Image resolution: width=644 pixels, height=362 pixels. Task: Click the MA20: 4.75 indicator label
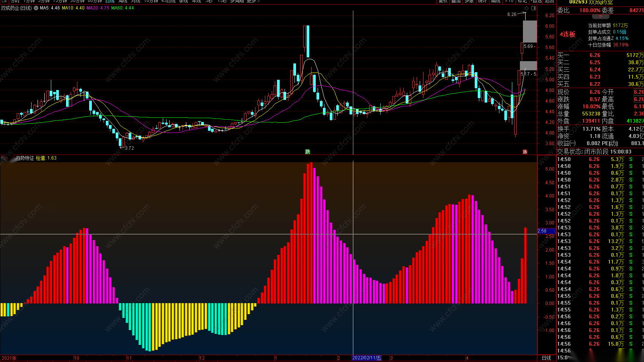[98, 8]
